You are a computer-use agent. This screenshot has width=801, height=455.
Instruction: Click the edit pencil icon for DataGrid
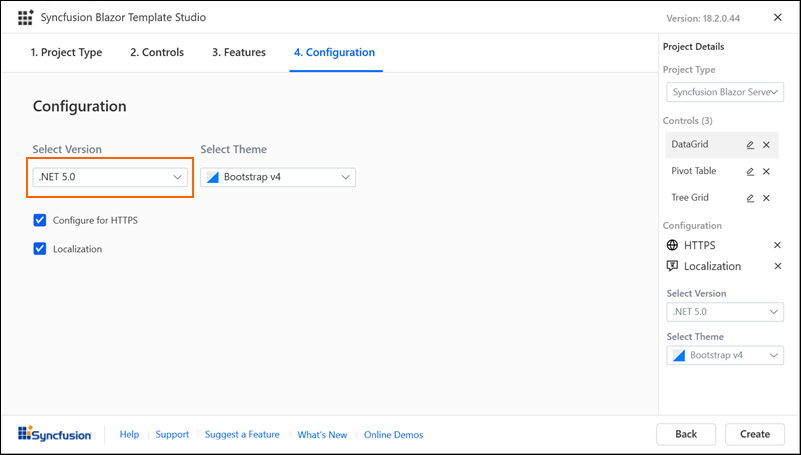click(x=750, y=145)
